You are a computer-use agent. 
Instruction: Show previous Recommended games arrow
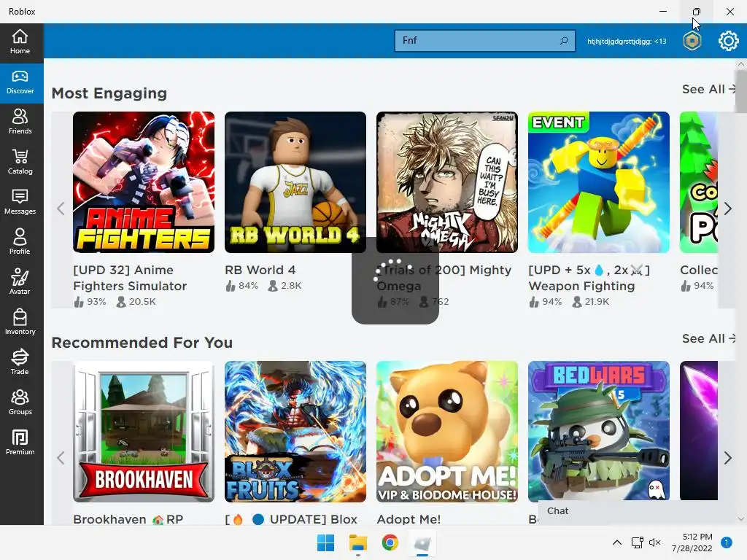pyautogui.click(x=61, y=458)
